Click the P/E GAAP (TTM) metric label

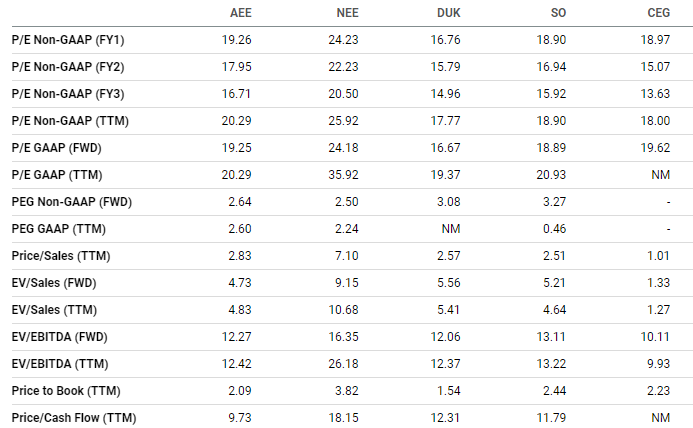[x=57, y=175]
